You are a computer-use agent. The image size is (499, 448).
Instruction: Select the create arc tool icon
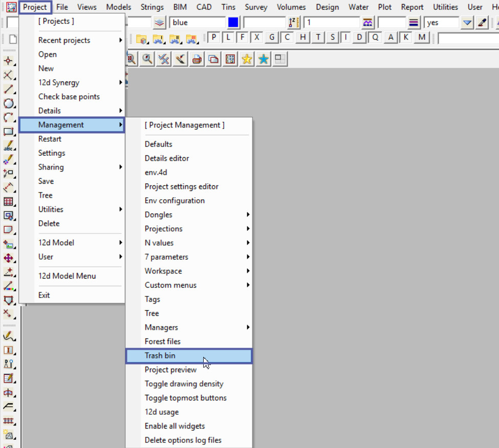click(x=8, y=118)
